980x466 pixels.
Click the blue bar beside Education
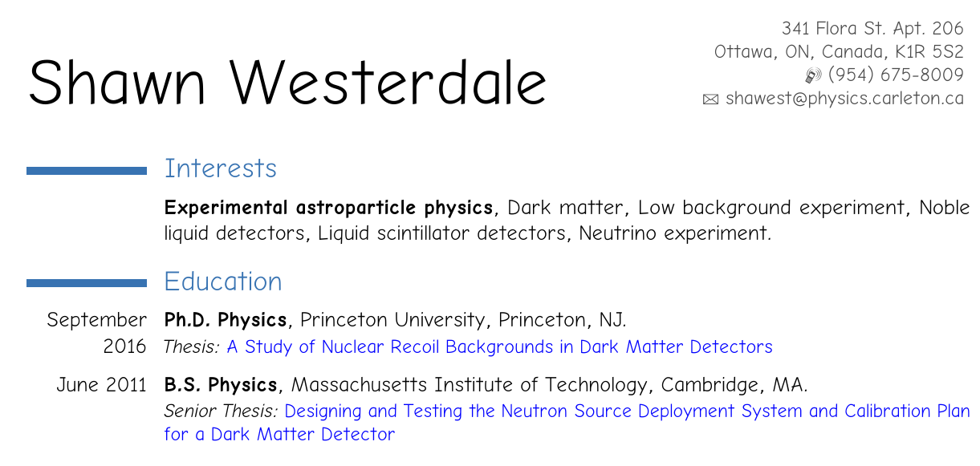pyautogui.click(x=87, y=282)
